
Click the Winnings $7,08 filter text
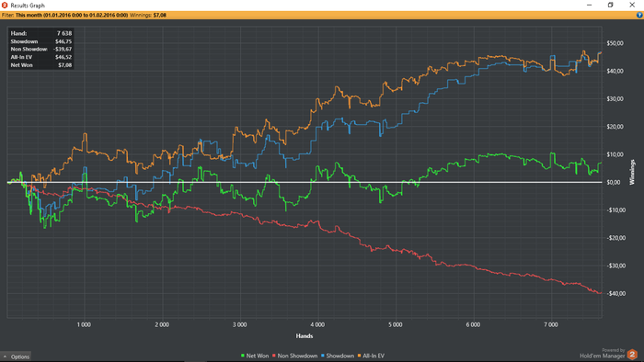[148, 16]
